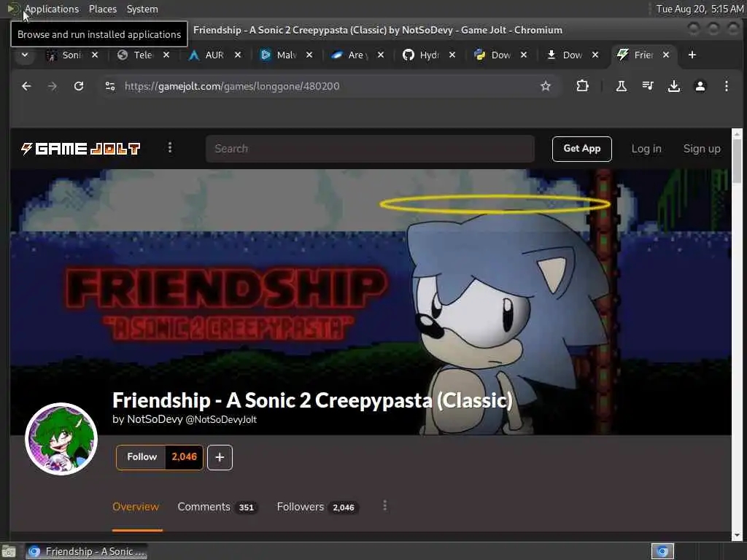Click the page vertical scrollbar thumb

737,161
